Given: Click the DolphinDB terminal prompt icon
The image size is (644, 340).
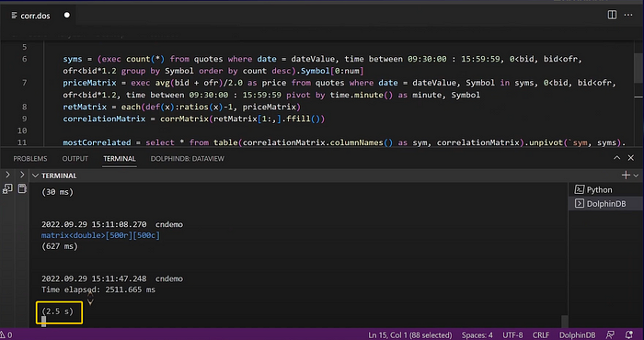Looking at the screenshot, I should (x=579, y=203).
